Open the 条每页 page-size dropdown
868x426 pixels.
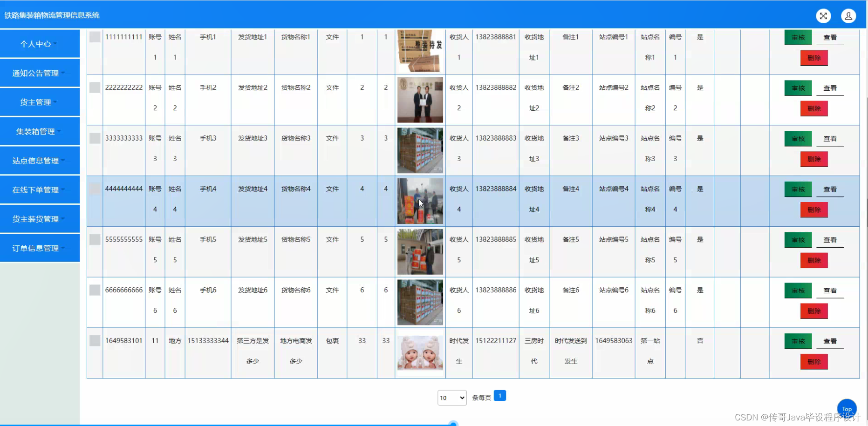pos(451,398)
